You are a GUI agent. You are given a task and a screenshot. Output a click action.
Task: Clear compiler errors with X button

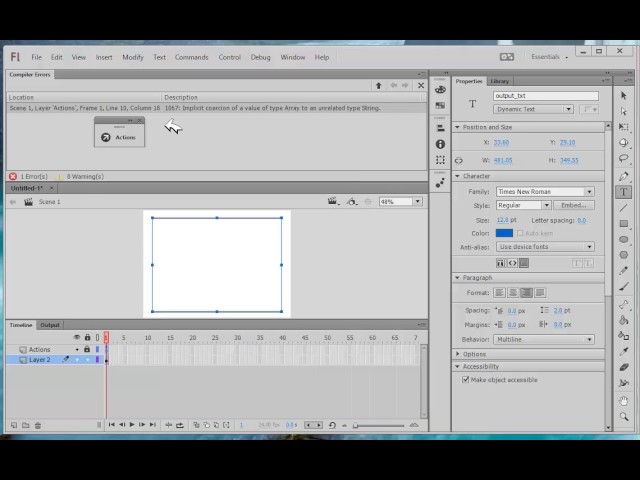tap(421, 85)
